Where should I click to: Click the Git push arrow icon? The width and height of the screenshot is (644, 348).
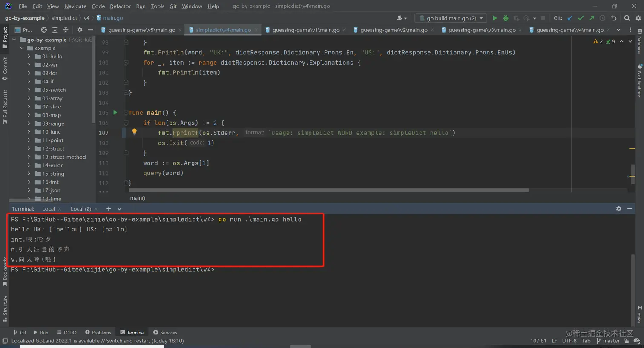tap(592, 18)
